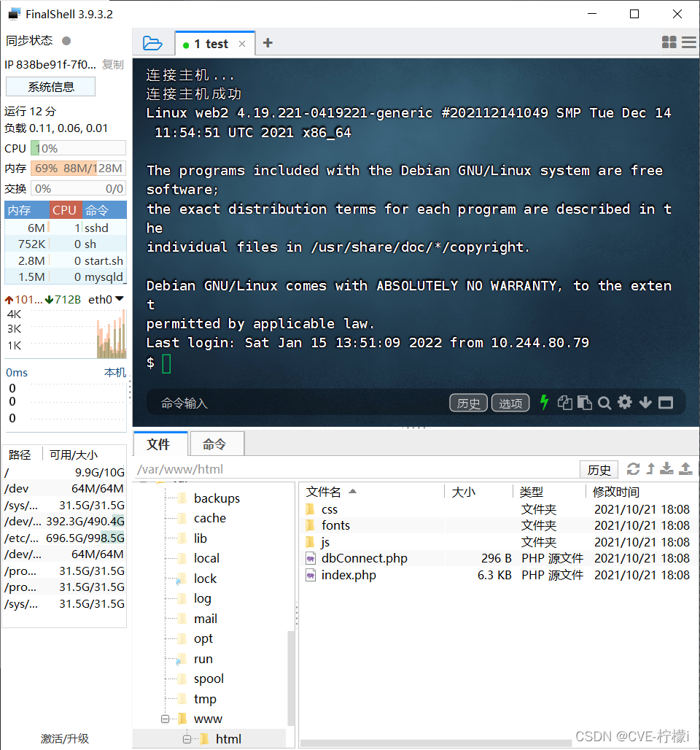
Task: Select the local folder in tree
Action: (206, 558)
